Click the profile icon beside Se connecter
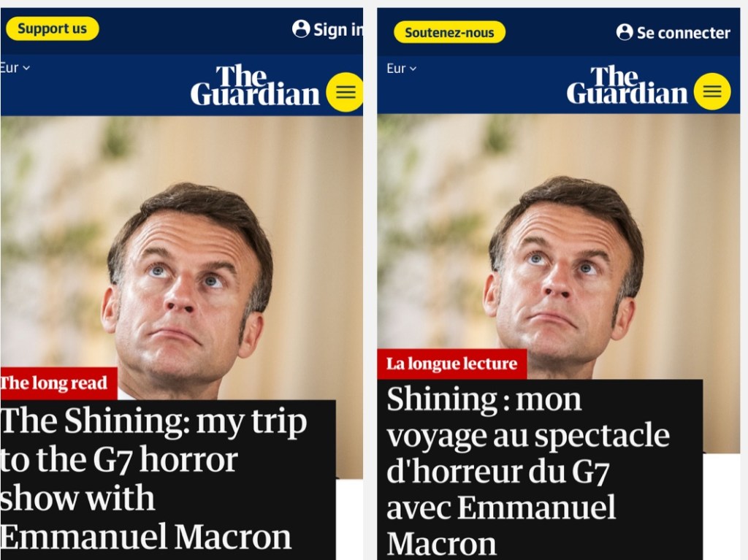Image resolution: width=748 pixels, height=560 pixels. click(625, 32)
